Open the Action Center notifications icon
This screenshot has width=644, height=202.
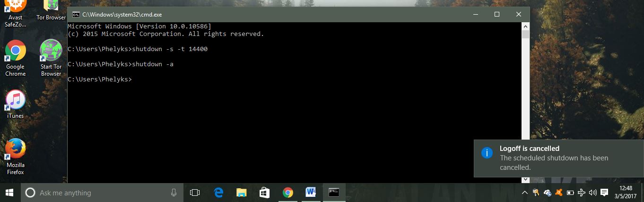click(604, 193)
